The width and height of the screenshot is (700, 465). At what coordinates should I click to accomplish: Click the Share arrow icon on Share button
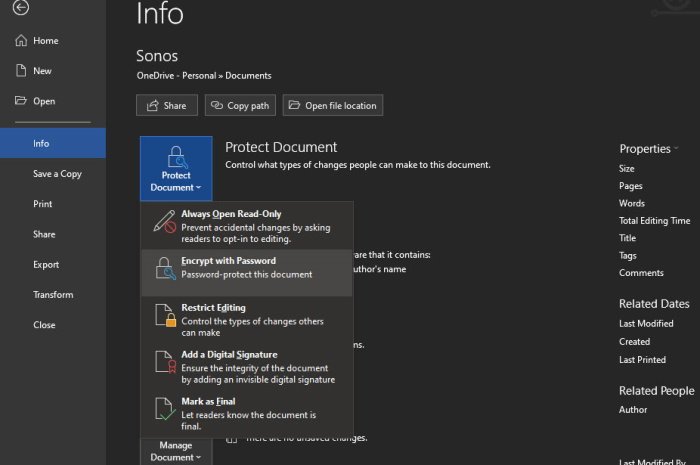coord(153,105)
